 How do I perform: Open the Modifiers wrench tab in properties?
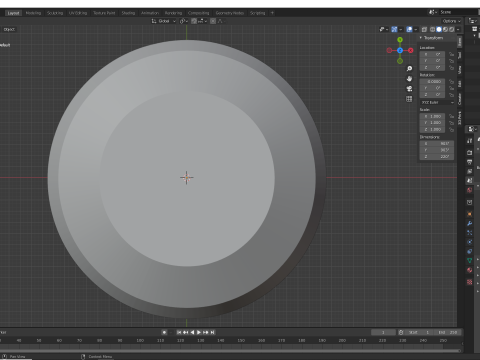pyautogui.click(x=469, y=223)
